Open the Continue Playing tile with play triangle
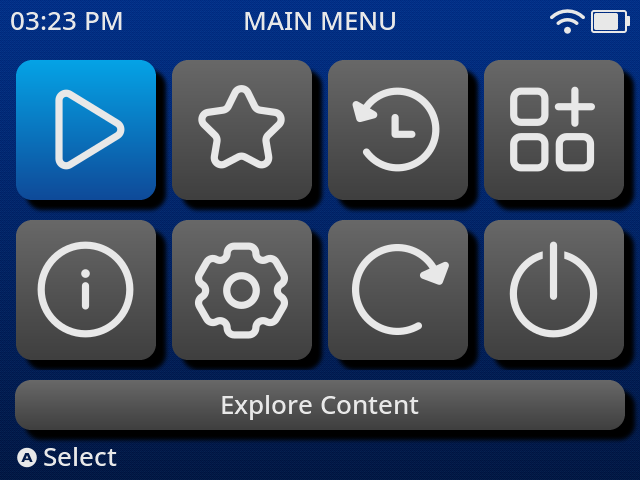 click(x=86, y=130)
